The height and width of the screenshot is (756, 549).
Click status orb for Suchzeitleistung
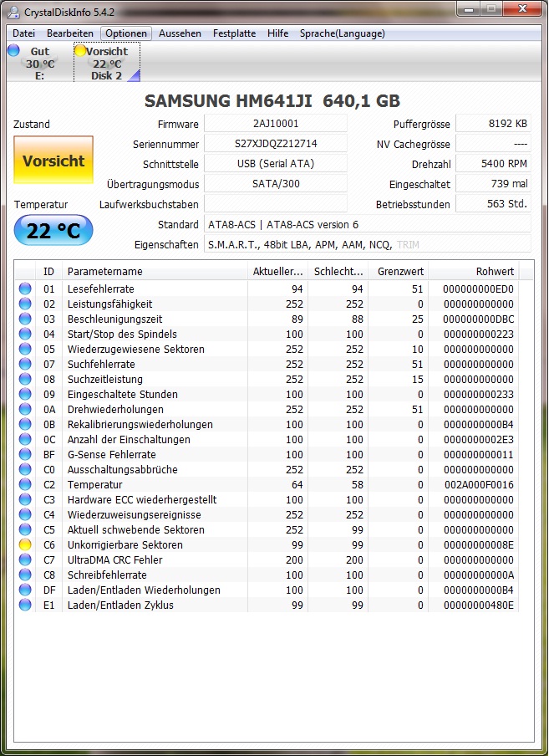point(24,379)
